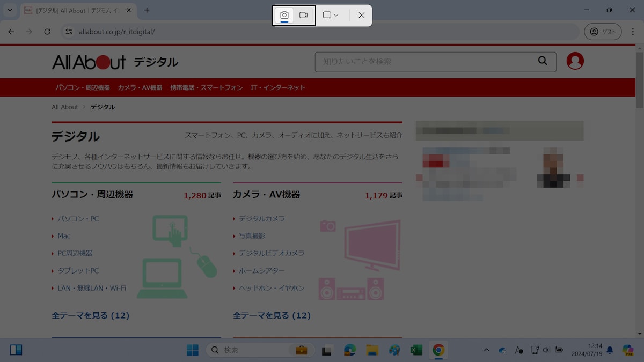Open the ゲスト profile button in Chrome
The height and width of the screenshot is (362, 644).
coord(603,32)
